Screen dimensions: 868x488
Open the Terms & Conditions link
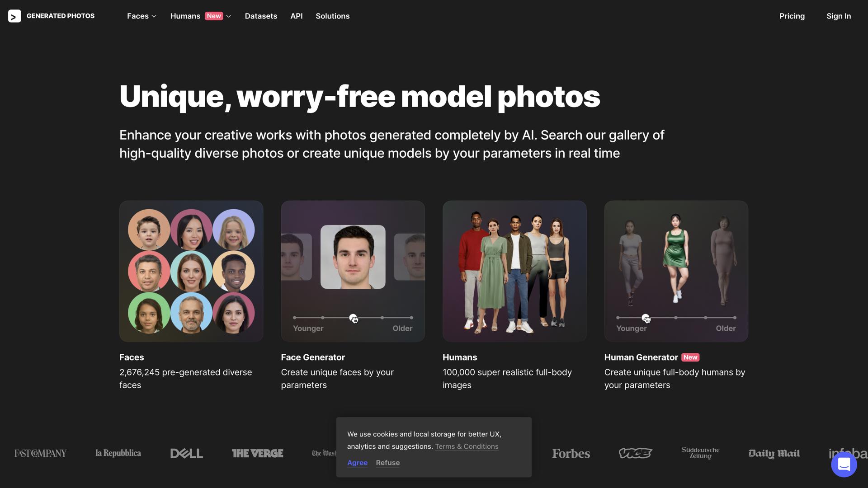coord(466,446)
